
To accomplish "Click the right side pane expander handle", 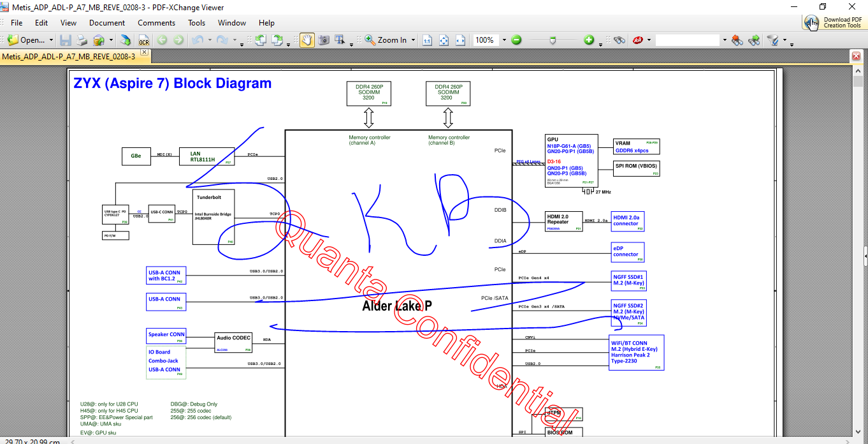I will point(865,256).
